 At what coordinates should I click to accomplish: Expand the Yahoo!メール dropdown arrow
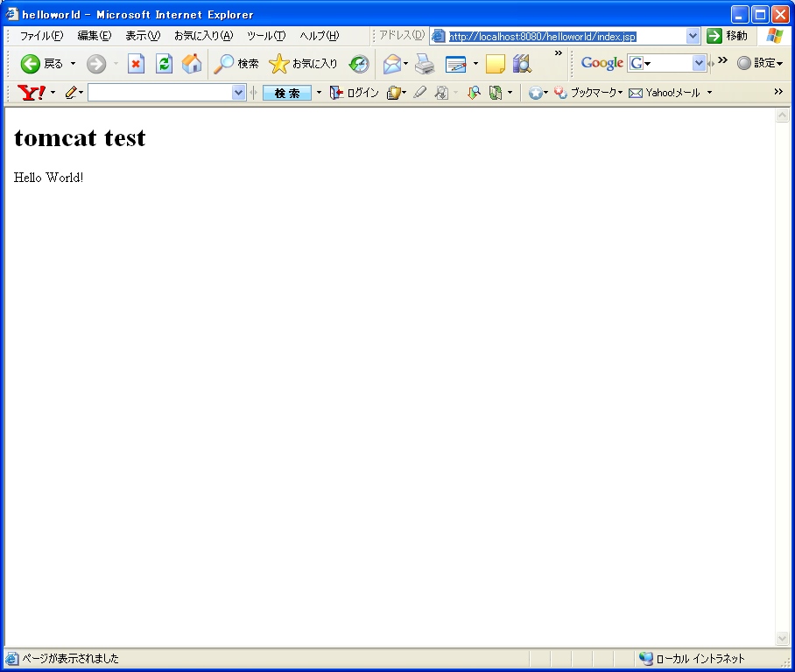pos(709,93)
